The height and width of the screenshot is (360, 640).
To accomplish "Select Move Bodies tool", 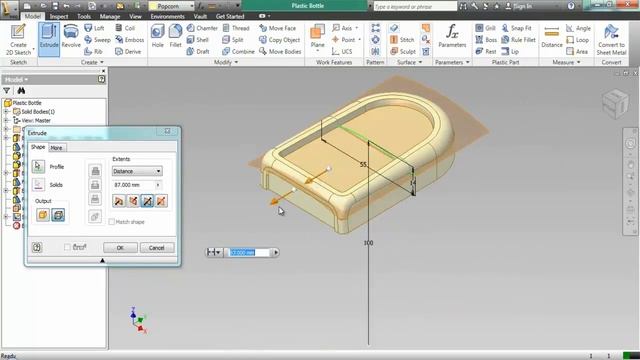I will (280, 51).
